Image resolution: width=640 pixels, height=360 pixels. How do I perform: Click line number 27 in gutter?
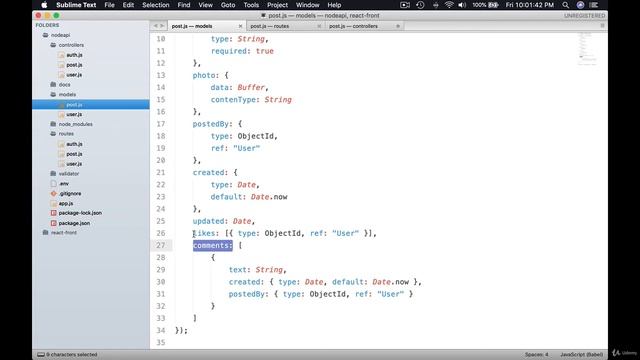click(x=160, y=245)
